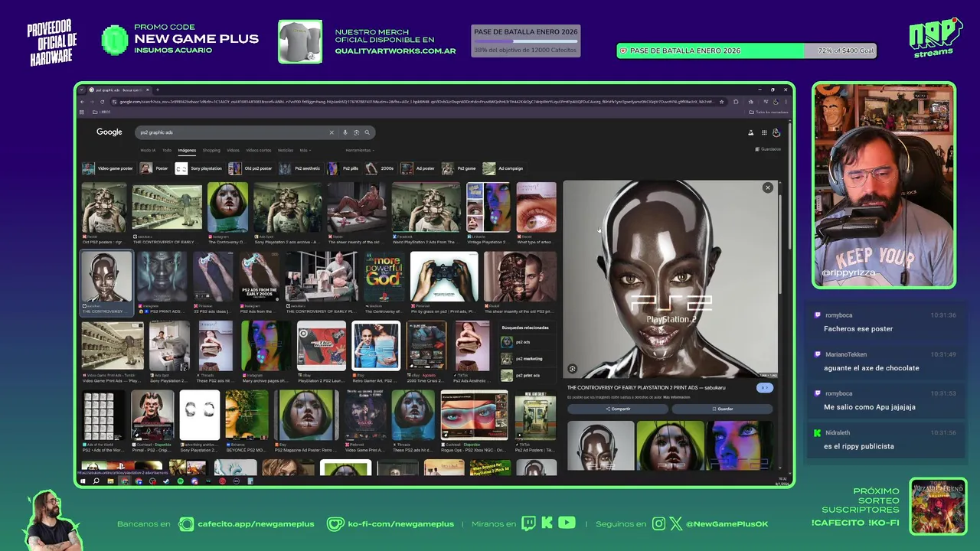Search inside image with lens icon on preview
Image resolution: width=980 pixels, height=551 pixels.
coord(572,369)
